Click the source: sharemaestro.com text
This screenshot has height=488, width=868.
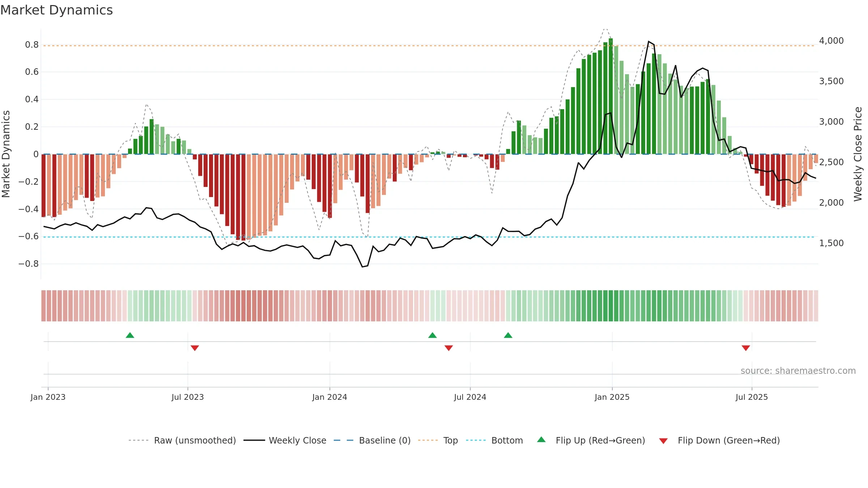coord(798,371)
